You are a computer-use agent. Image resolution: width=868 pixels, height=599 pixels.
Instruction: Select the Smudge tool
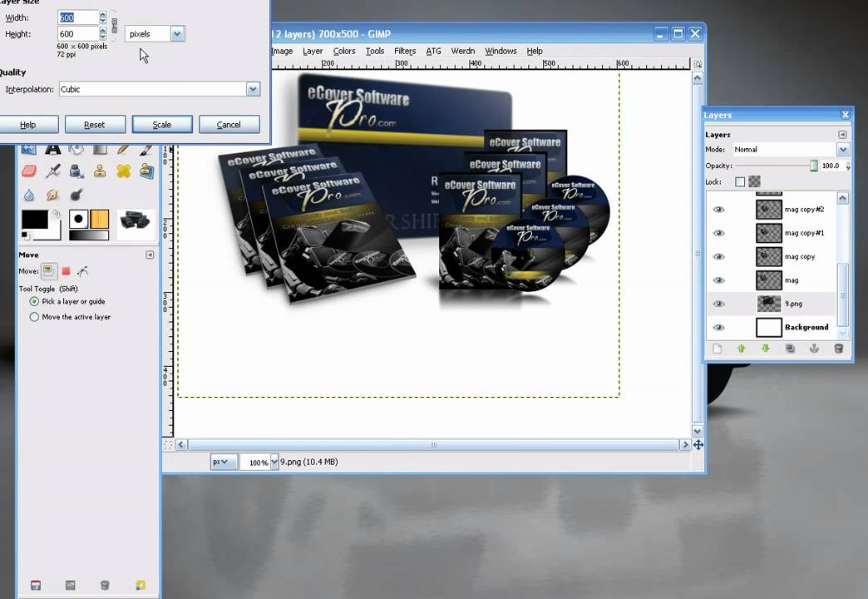coord(53,195)
